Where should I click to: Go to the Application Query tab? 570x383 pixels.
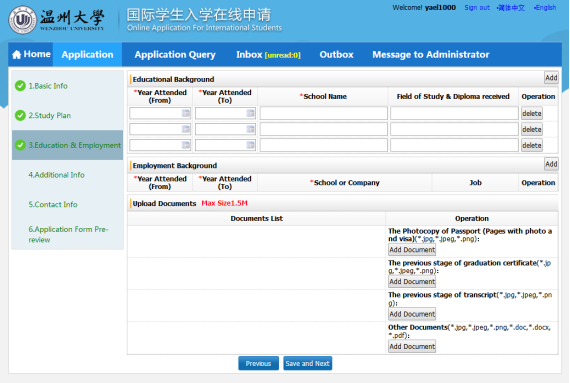point(175,55)
